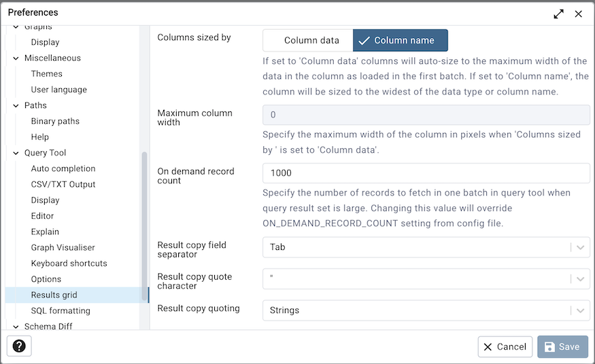The image size is (595, 364).
Task: Click the Schema Diff category label
Action: coord(48,326)
